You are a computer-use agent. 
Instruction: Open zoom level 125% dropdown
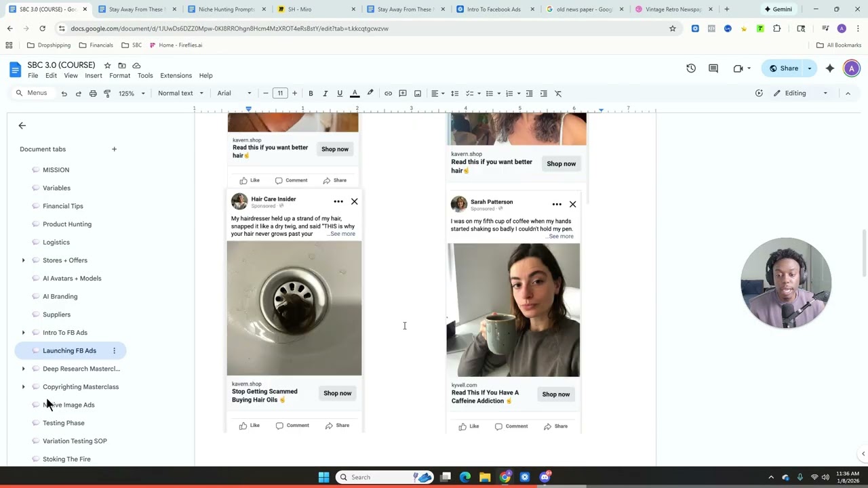132,94
